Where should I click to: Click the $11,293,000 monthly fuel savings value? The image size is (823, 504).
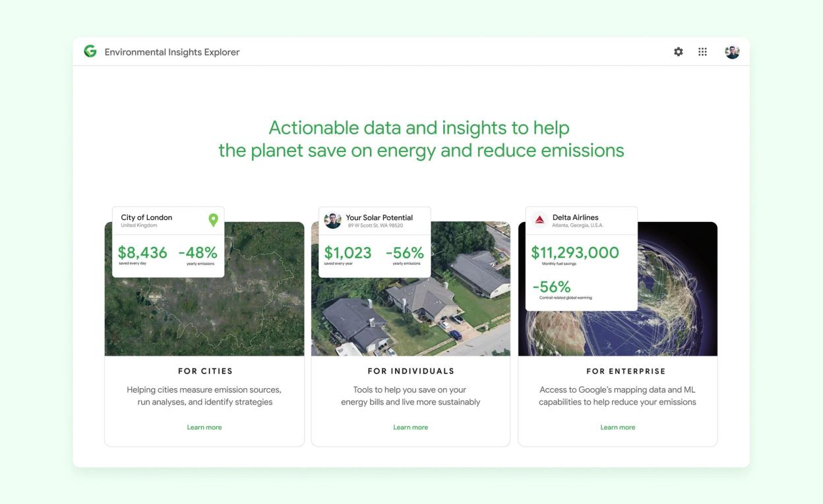pyautogui.click(x=575, y=252)
